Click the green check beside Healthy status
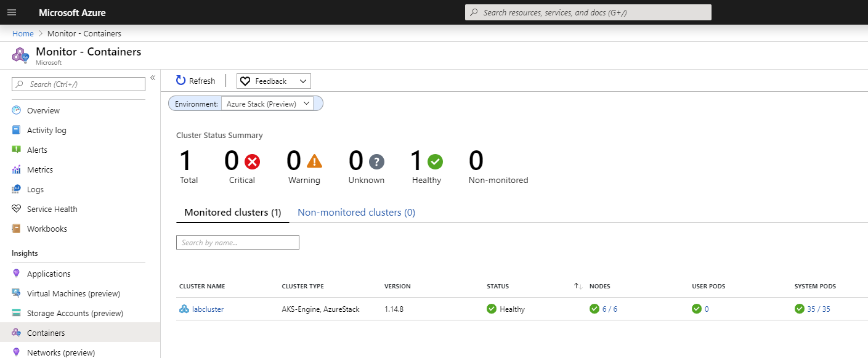Screen dimensions: 868x358 [492, 309]
